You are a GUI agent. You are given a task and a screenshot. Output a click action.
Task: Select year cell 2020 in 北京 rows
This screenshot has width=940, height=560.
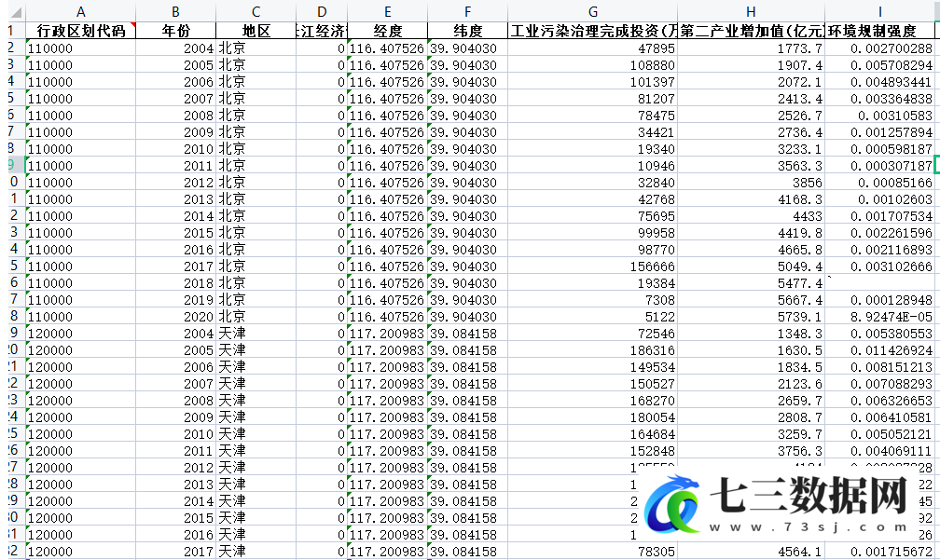click(x=175, y=317)
